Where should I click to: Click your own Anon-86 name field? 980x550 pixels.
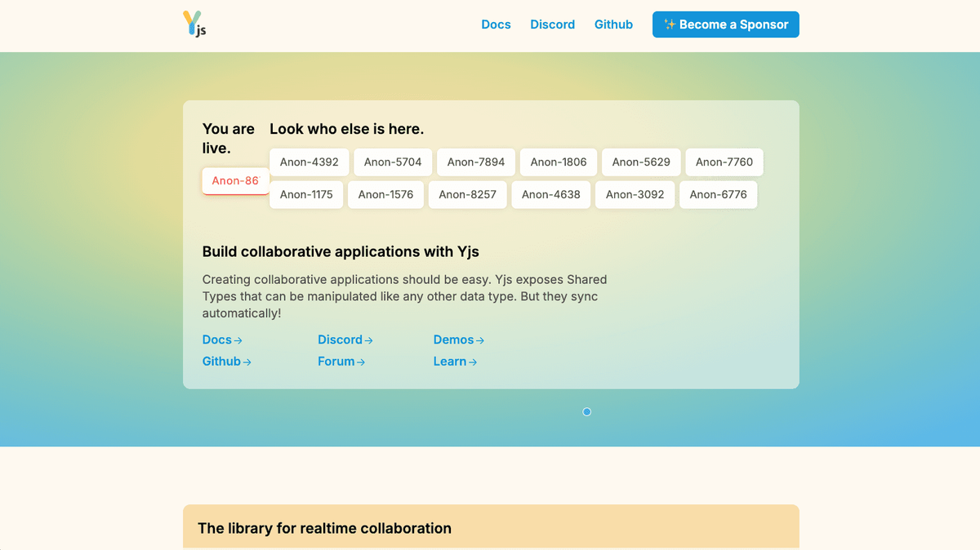(x=235, y=180)
